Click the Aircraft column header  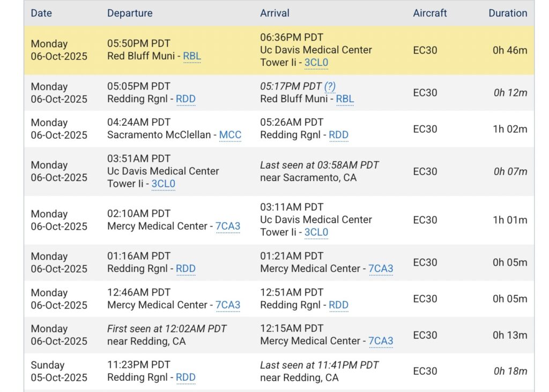[x=429, y=13]
